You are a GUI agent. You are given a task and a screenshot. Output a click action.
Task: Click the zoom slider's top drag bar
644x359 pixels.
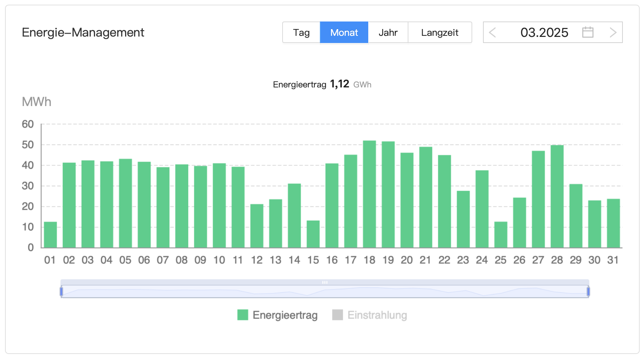[325, 282]
